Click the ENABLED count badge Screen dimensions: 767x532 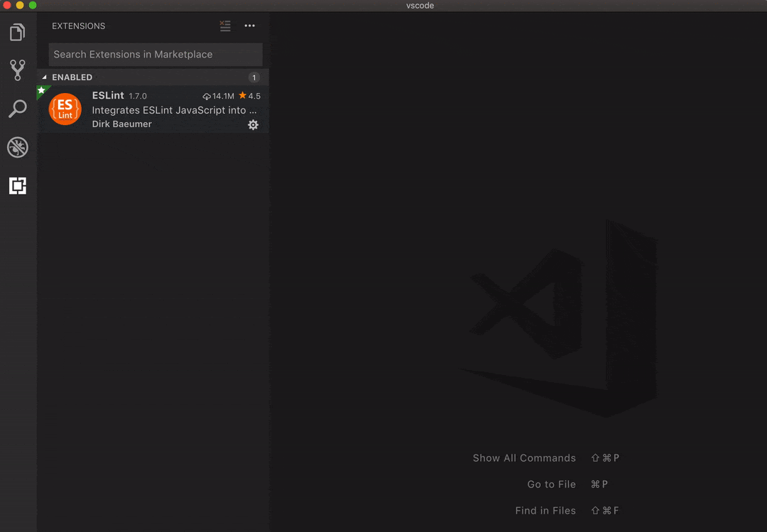pyautogui.click(x=254, y=77)
